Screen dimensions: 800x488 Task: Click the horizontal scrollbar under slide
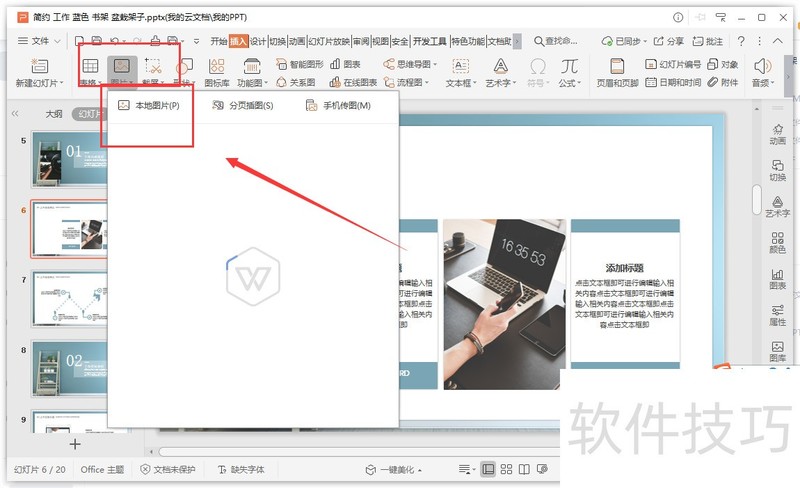[x=360, y=452]
